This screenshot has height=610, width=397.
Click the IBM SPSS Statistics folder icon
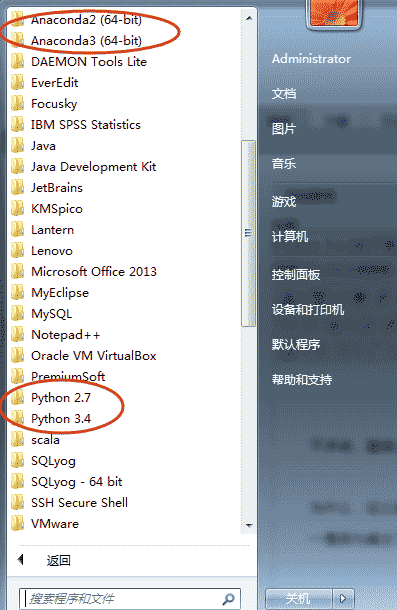click(x=18, y=124)
